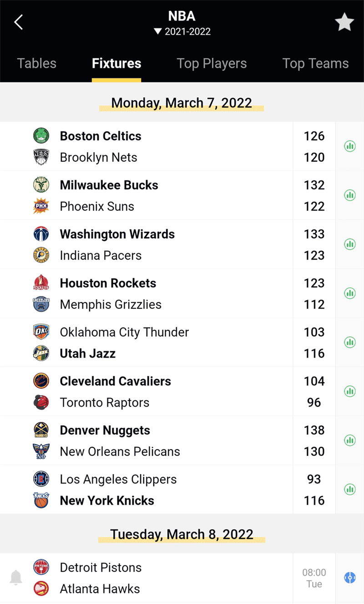Open stats icon for Clippers vs Knicks
Image resolution: width=364 pixels, height=604 pixels.
(x=350, y=489)
